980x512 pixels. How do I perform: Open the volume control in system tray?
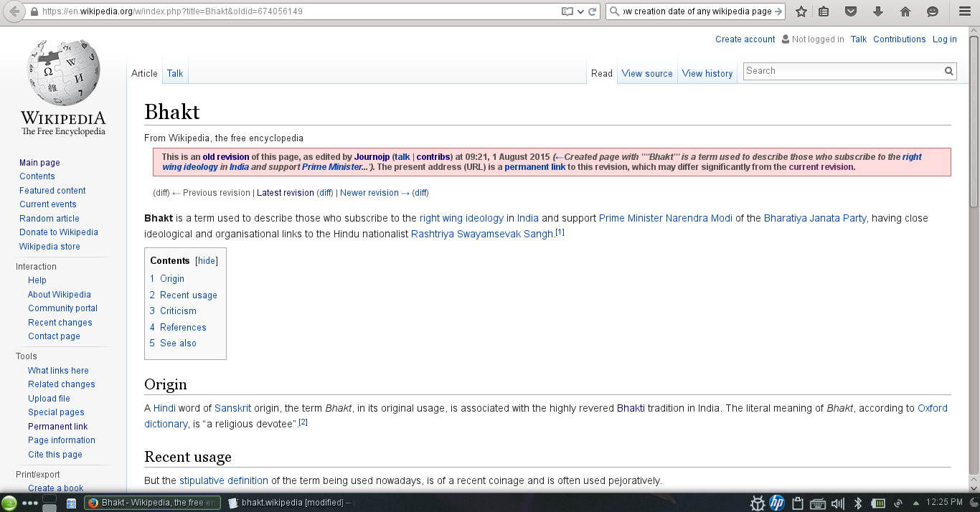coord(837,503)
